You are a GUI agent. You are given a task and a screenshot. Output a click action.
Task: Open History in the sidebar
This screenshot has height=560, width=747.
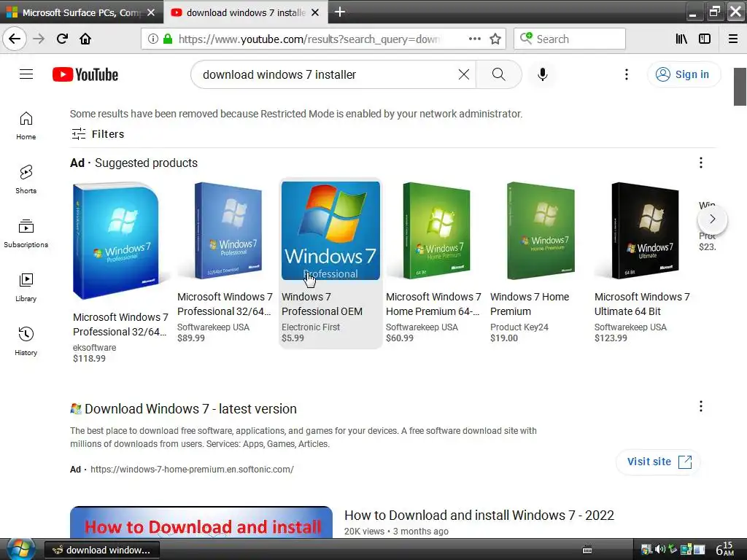coord(26,341)
